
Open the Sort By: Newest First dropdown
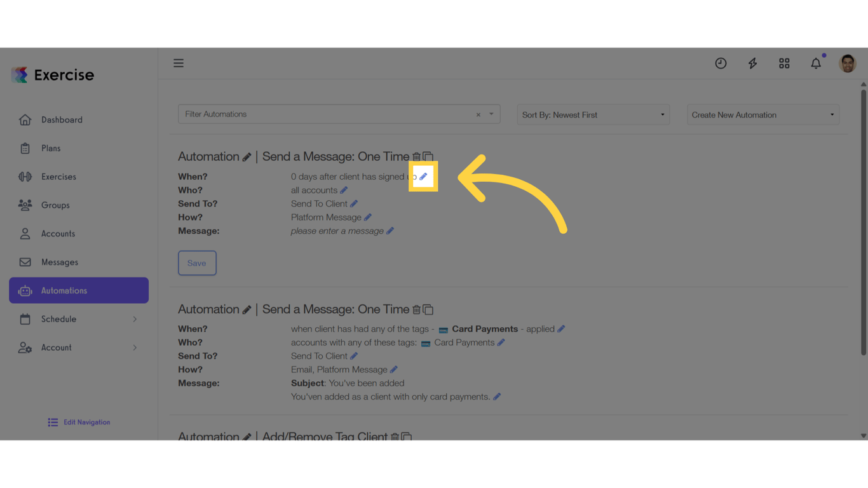point(592,114)
